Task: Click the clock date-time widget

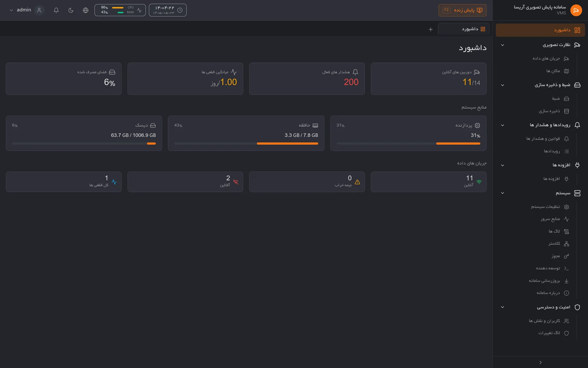Action: tap(168, 10)
